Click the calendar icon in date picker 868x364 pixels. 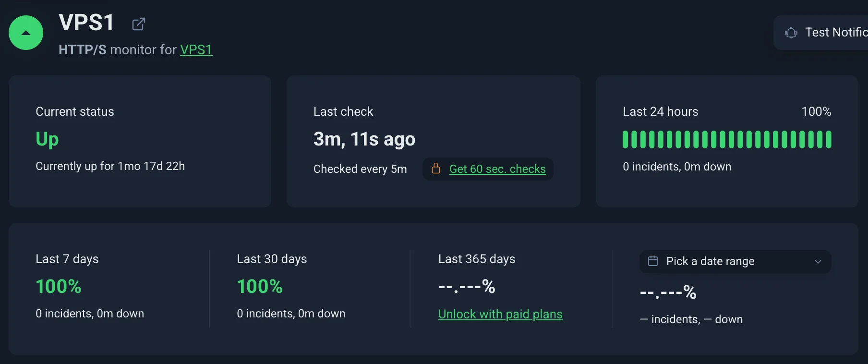tap(653, 261)
